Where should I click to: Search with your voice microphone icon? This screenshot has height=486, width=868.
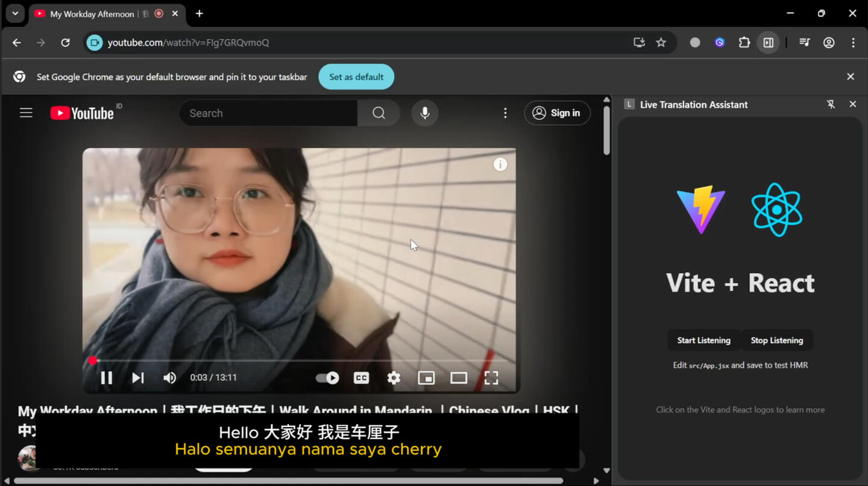point(425,113)
